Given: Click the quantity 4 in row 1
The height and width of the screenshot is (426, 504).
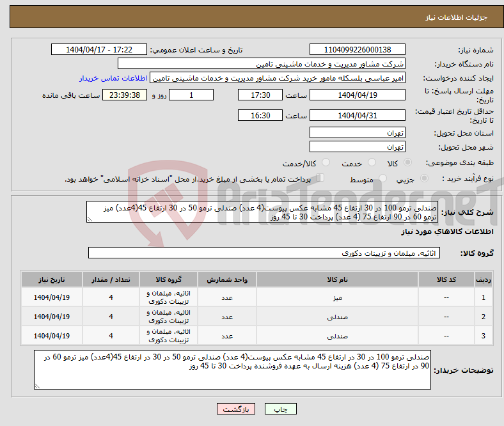Looking at the screenshot, I should coord(111,297).
